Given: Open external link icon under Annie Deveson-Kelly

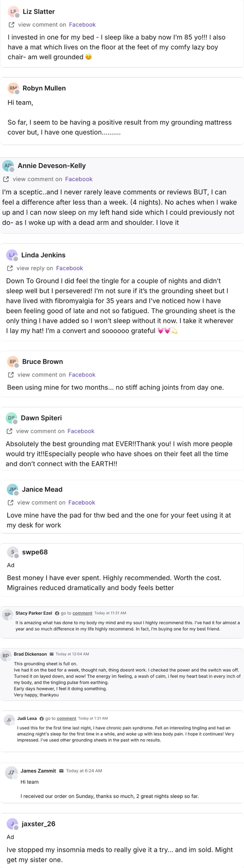Looking at the screenshot, I should [6, 179].
